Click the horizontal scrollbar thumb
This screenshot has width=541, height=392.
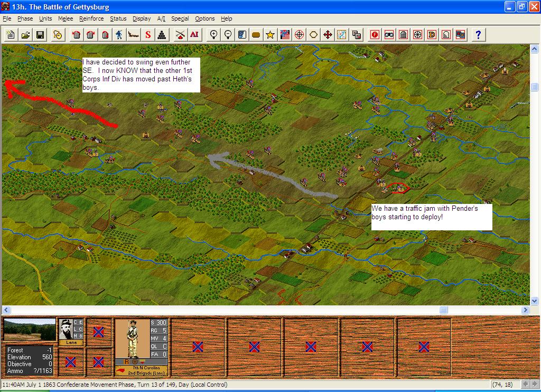[444, 310]
